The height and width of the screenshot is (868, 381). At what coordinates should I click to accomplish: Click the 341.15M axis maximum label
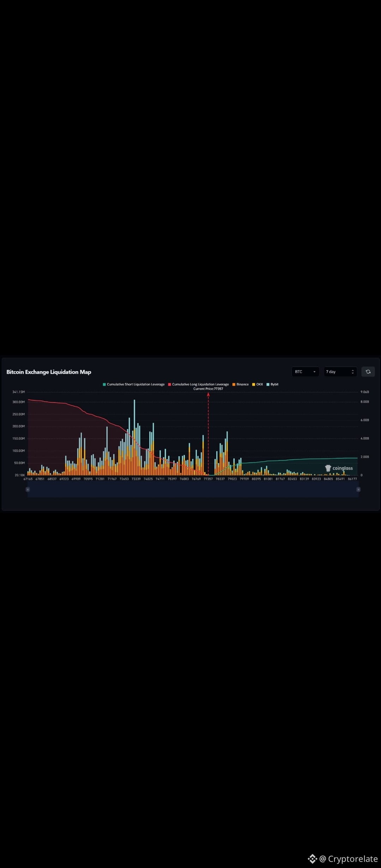click(x=19, y=392)
